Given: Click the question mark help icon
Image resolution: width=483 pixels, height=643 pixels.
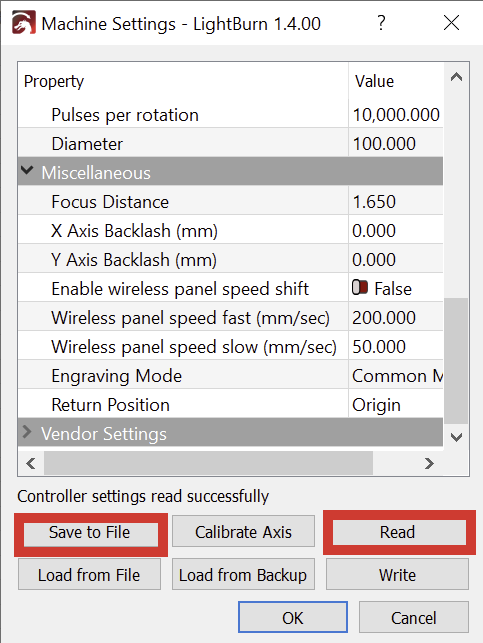Looking at the screenshot, I should tap(381, 23).
